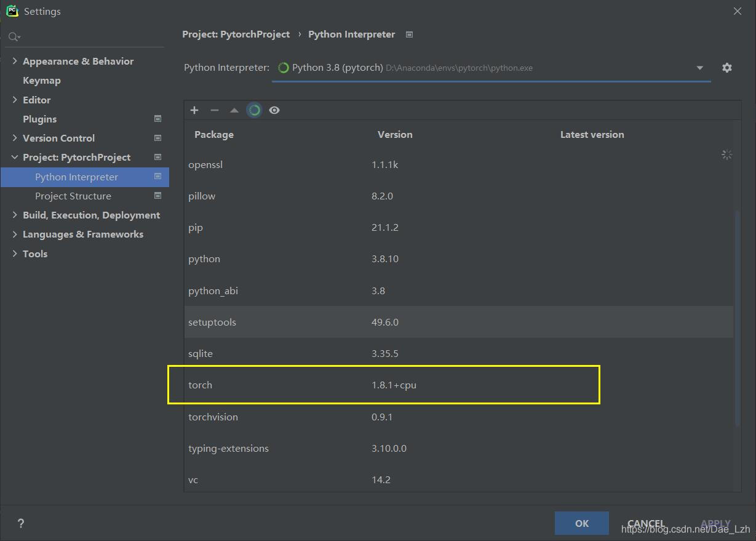
Task: Expand Appearance & Behavior section
Action: [15, 61]
